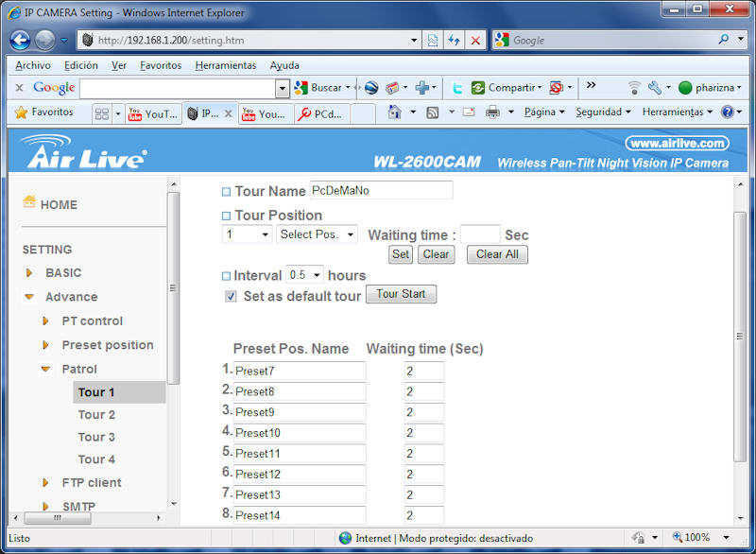Click the Tour Start button
This screenshot has width=756, height=554.
click(x=401, y=294)
